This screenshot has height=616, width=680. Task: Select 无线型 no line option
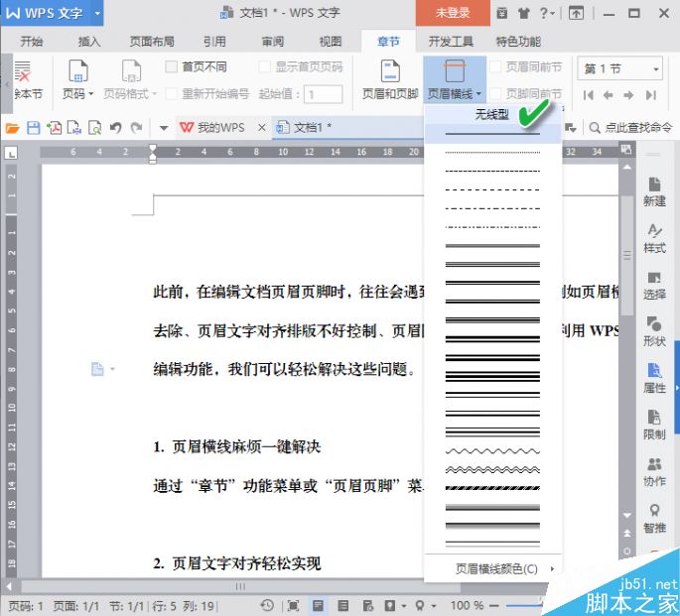(491, 115)
